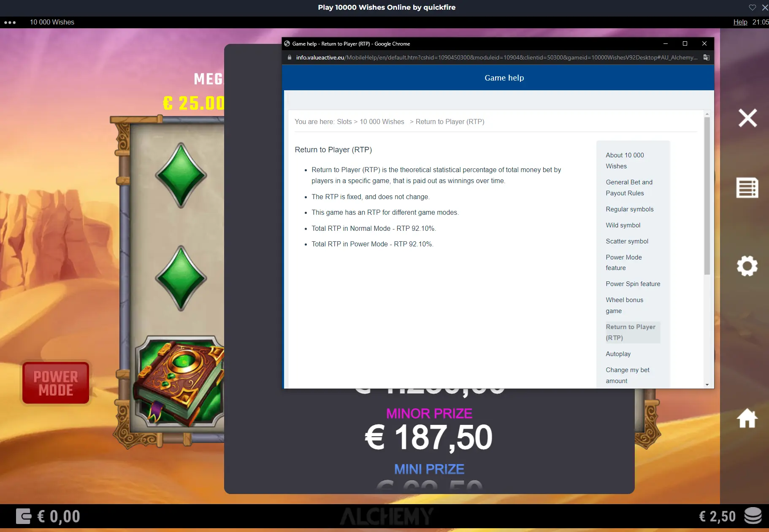
Task: Select Scatter symbol help topic
Action: point(627,241)
